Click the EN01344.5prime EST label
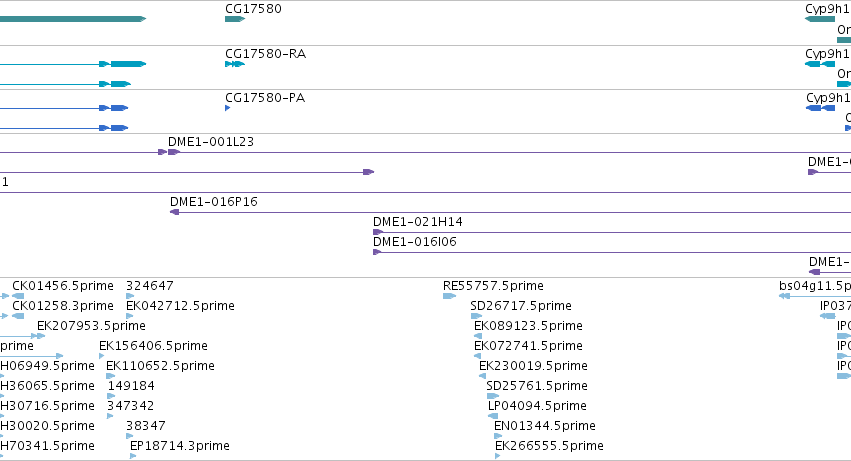Image resolution: width=851 pixels, height=461 pixels. [545, 426]
